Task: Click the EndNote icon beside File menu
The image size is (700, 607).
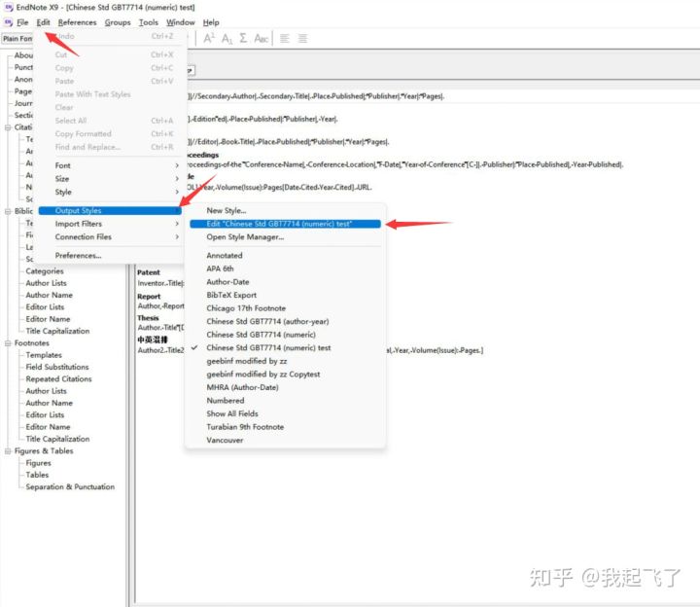Action: (8, 22)
